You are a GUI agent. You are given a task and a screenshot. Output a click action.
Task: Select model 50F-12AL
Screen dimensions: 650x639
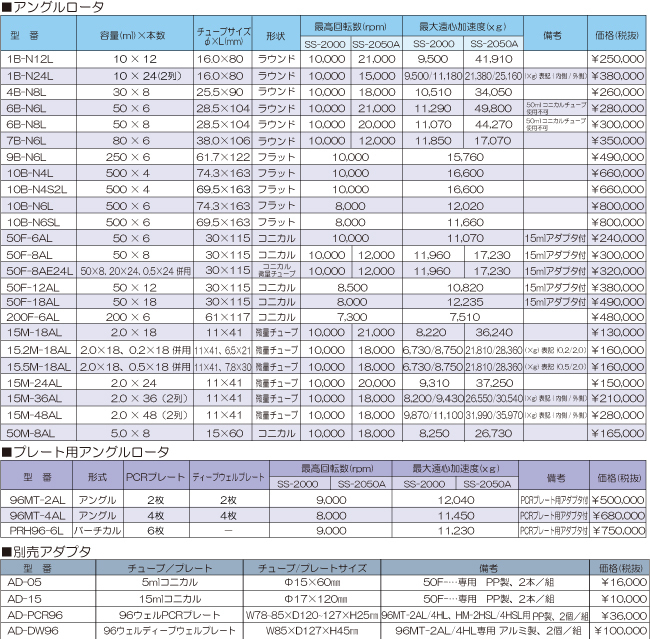click(x=33, y=287)
